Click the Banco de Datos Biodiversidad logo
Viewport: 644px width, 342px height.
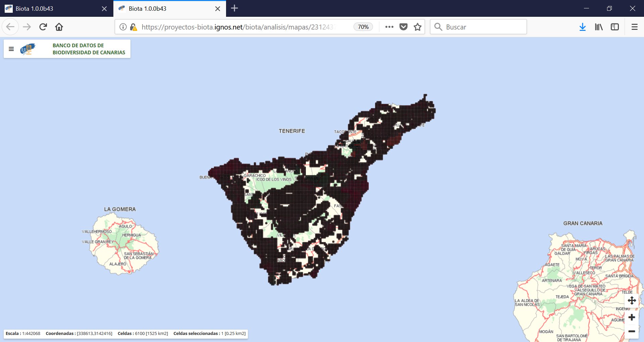[x=28, y=49]
